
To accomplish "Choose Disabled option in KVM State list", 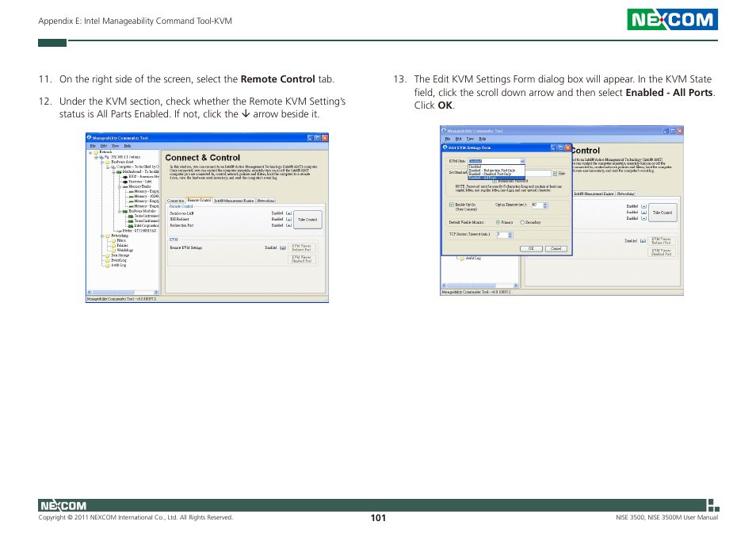I will 497,167.
